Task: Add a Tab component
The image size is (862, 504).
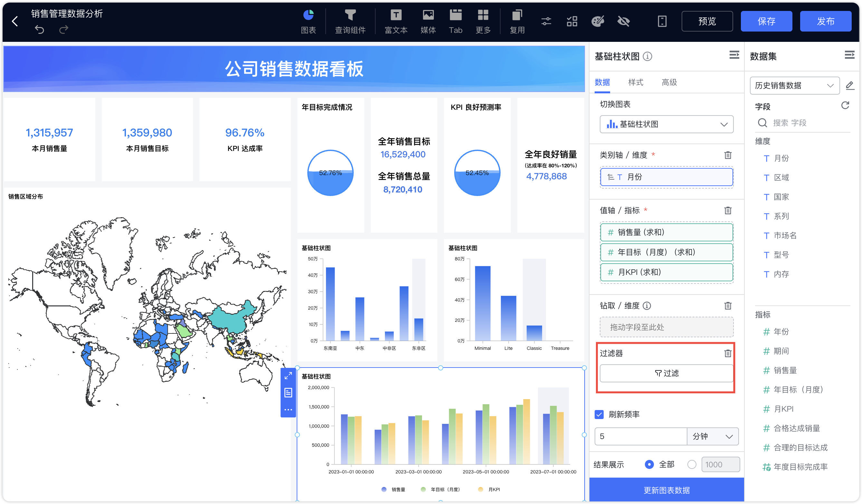Action: (455, 22)
